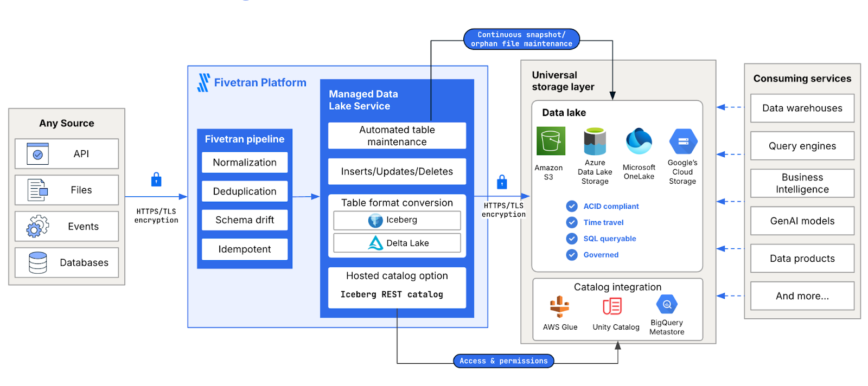
Task: Click the Universal storage layer heading
Action: pyautogui.click(x=563, y=81)
